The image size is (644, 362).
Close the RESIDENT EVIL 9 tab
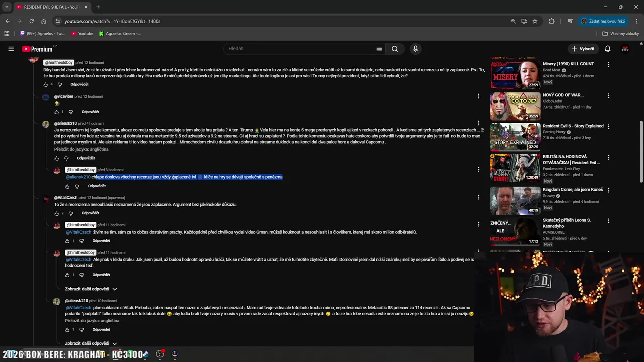pyautogui.click(x=86, y=7)
